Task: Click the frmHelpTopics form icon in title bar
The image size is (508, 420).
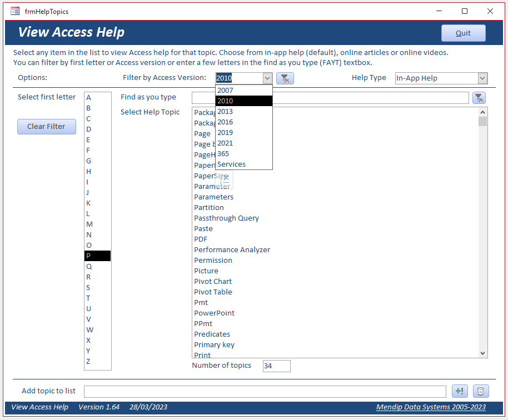Action: point(15,11)
